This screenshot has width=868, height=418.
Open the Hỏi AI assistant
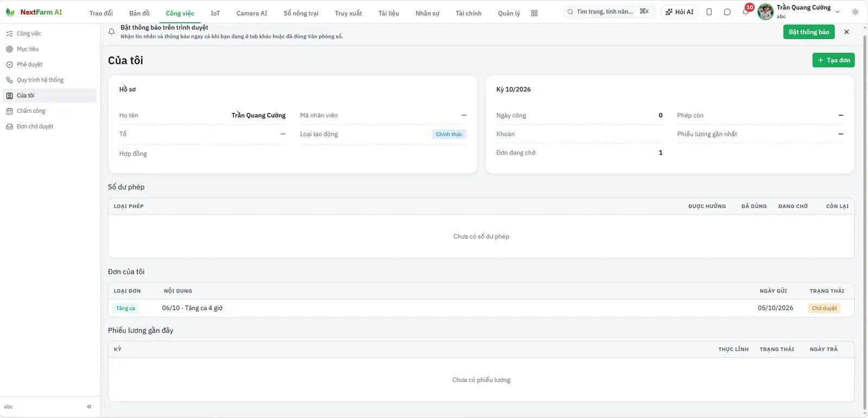679,12
